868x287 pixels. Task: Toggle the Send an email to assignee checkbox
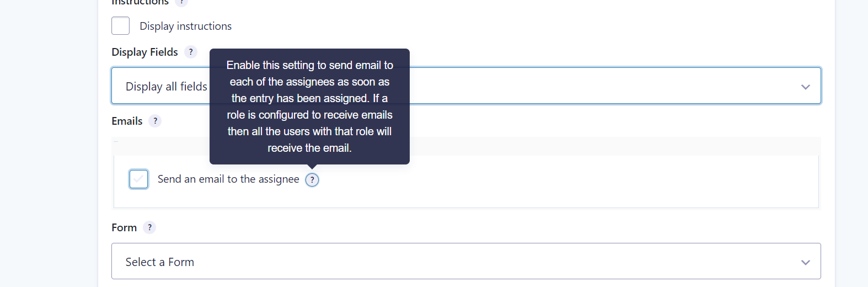[x=138, y=179]
